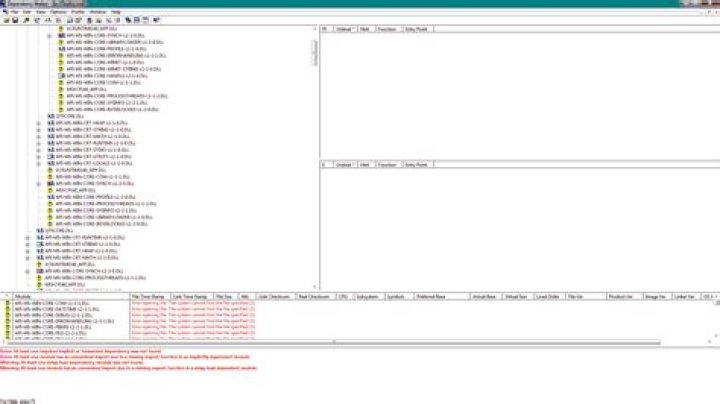Sort exports by the Entry Point column in the lower pane
This screenshot has height=404, width=720.
click(x=418, y=164)
